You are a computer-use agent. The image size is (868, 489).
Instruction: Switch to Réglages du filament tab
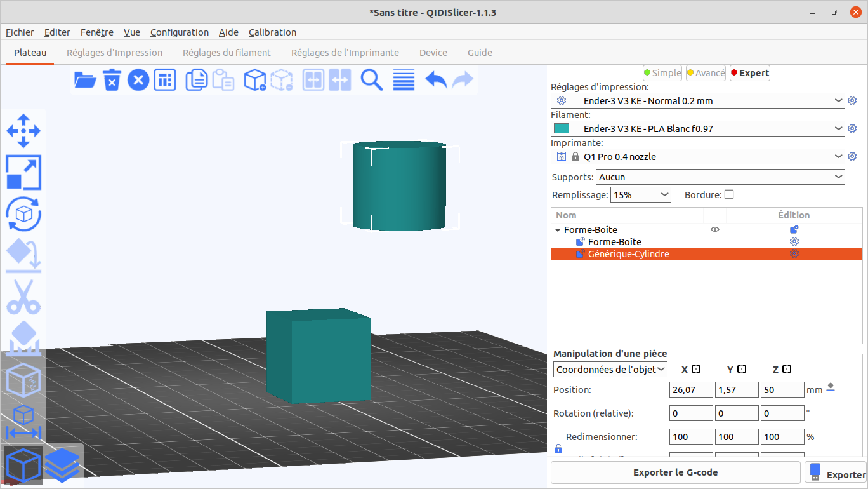227,53
